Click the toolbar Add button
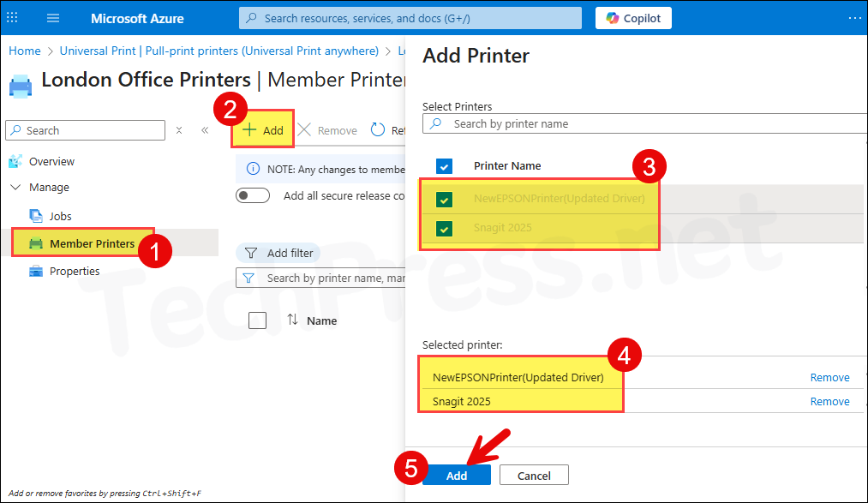The image size is (868, 503). (x=263, y=129)
